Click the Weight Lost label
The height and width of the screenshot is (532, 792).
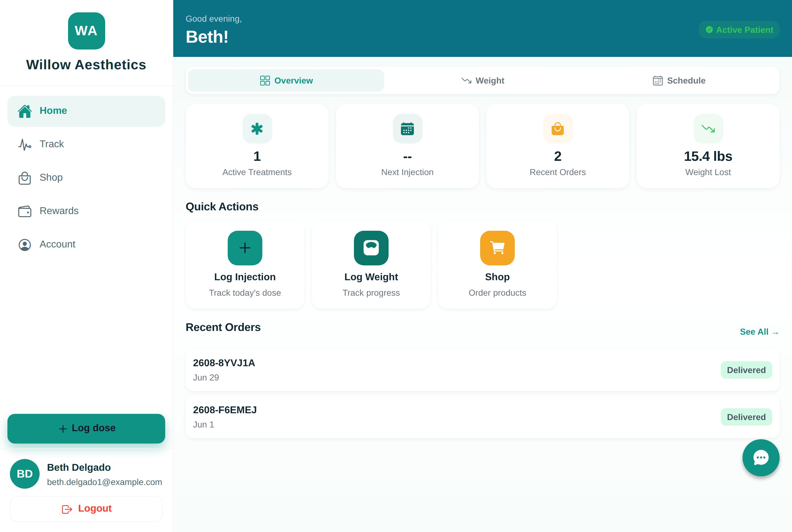[708, 172]
